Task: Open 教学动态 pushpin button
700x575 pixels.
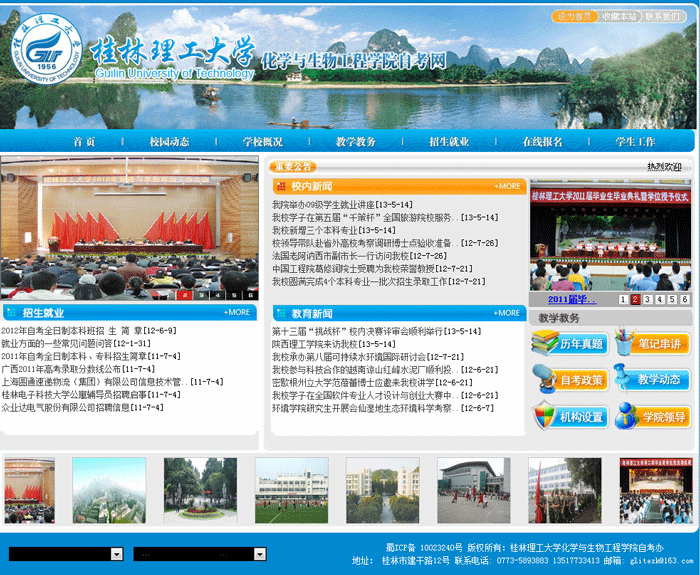Action: pos(653,379)
